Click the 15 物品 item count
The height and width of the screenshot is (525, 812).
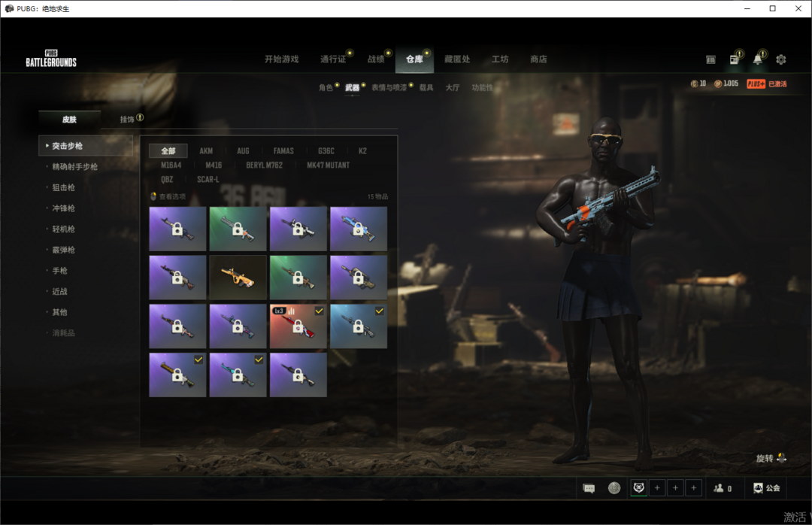(377, 196)
